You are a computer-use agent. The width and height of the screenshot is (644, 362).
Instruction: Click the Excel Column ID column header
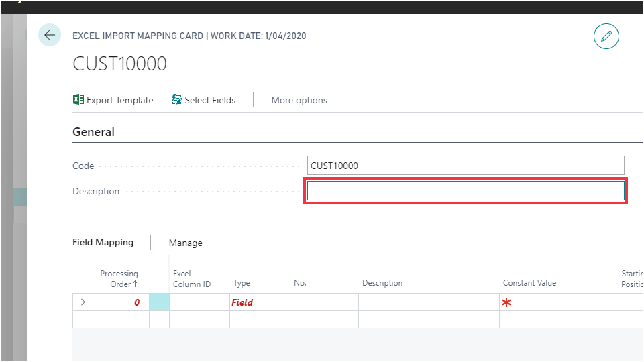[192, 278]
